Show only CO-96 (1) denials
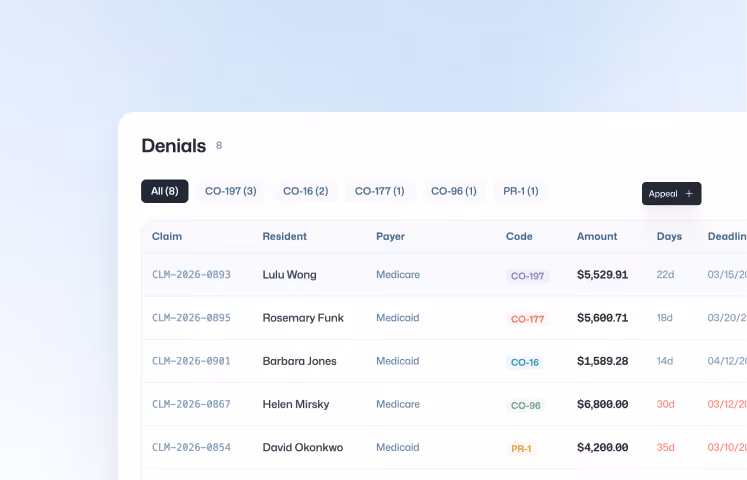Image resolution: width=747 pixels, height=480 pixels. tap(454, 191)
